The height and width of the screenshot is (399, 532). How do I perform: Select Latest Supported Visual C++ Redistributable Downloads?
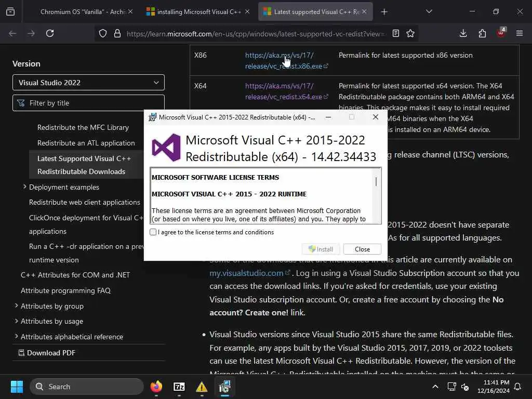click(x=84, y=165)
